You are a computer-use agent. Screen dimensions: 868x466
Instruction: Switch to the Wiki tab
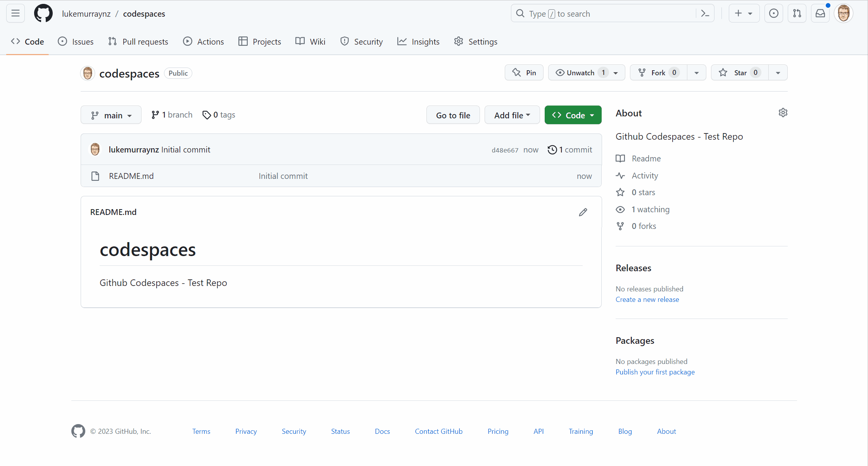pyautogui.click(x=310, y=42)
